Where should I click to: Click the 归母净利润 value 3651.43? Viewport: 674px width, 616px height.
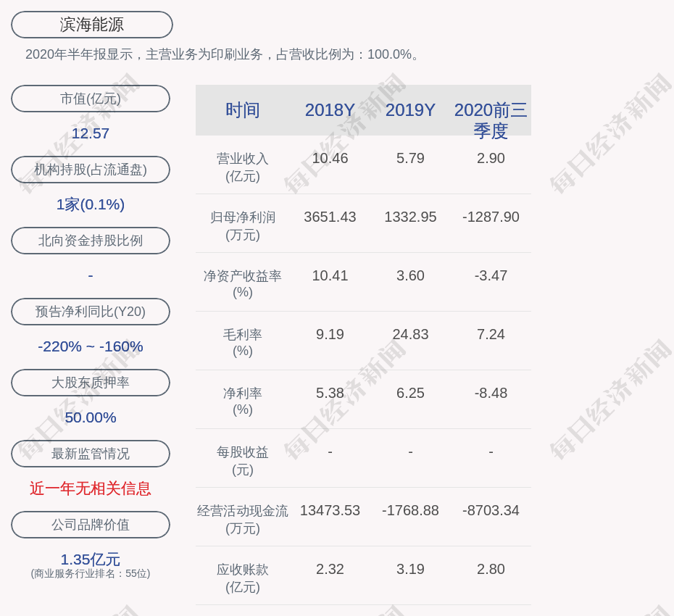click(x=330, y=216)
